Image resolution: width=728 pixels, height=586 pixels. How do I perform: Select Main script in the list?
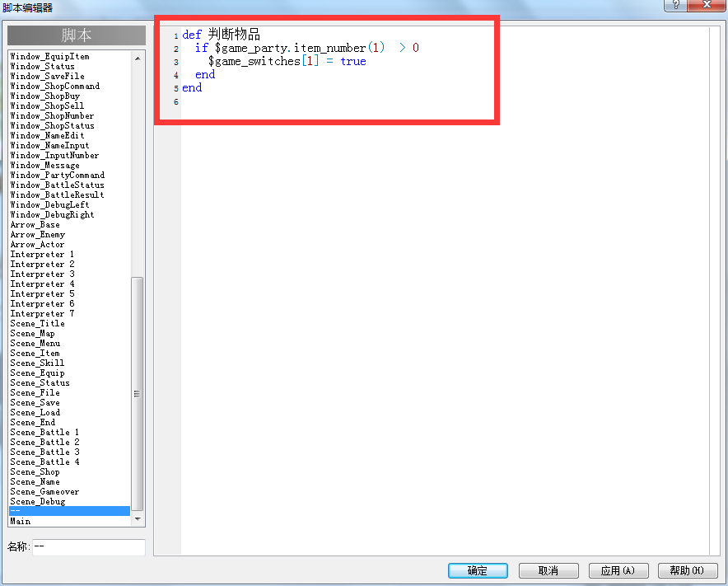pos(21,522)
